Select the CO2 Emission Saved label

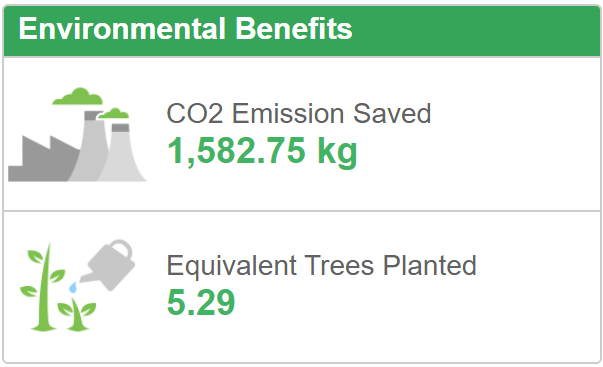tap(298, 113)
